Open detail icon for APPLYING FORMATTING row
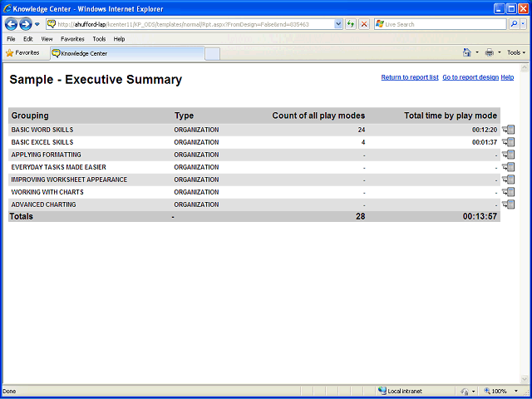The width and height of the screenshot is (532, 399). [508, 155]
